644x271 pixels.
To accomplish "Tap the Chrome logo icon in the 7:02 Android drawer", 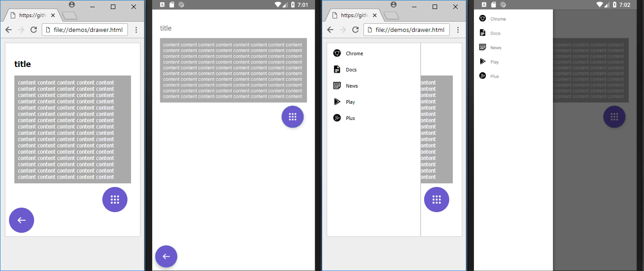I will pyautogui.click(x=482, y=18).
